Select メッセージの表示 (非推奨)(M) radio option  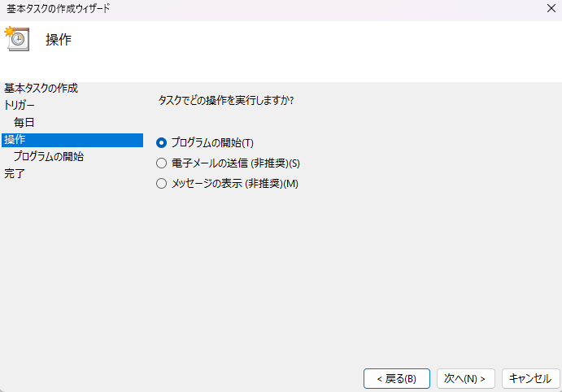pos(227,184)
